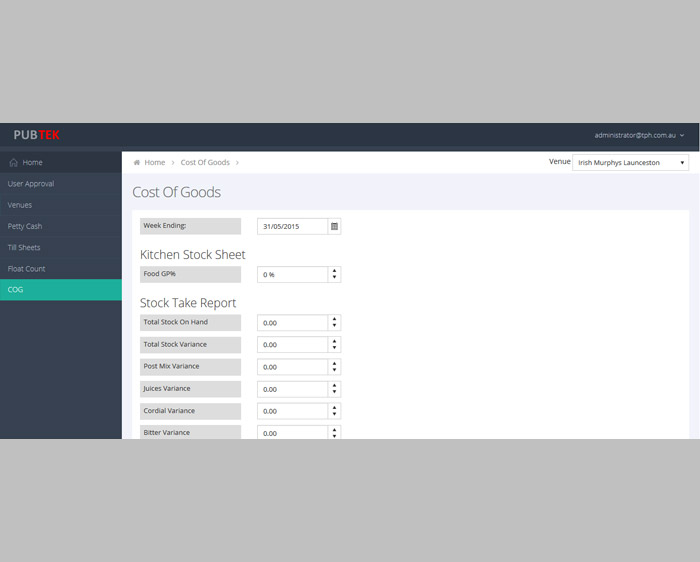Image resolution: width=700 pixels, height=562 pixels.
Task: Click the Week Ending date field
Action: 292,227
